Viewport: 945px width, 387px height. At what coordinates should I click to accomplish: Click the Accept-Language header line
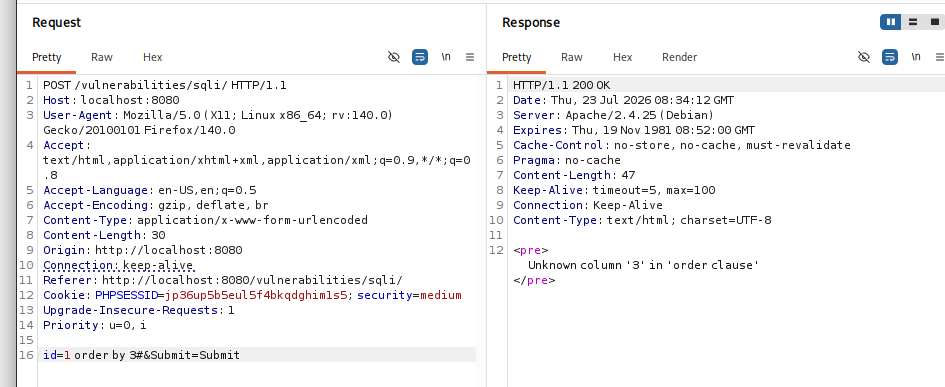click(149, 190)
